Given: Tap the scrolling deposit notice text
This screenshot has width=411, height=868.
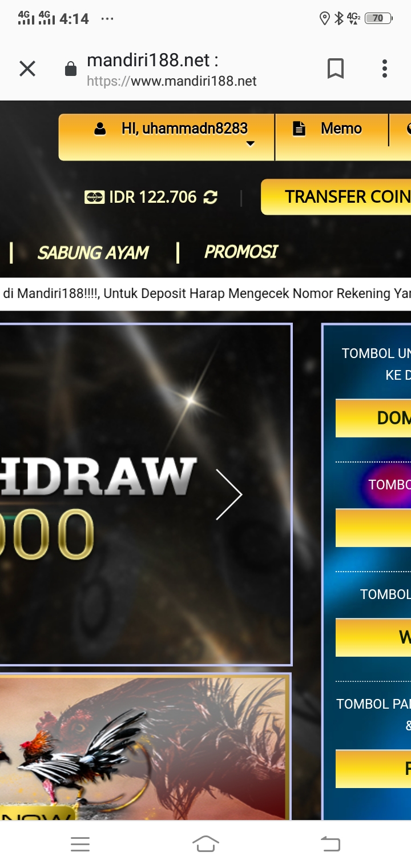Looking at the screenshot, I should 205,294.
